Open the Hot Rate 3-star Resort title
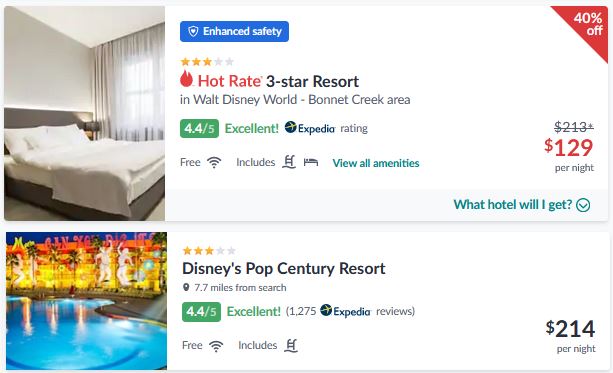 (x=269, y=81)
